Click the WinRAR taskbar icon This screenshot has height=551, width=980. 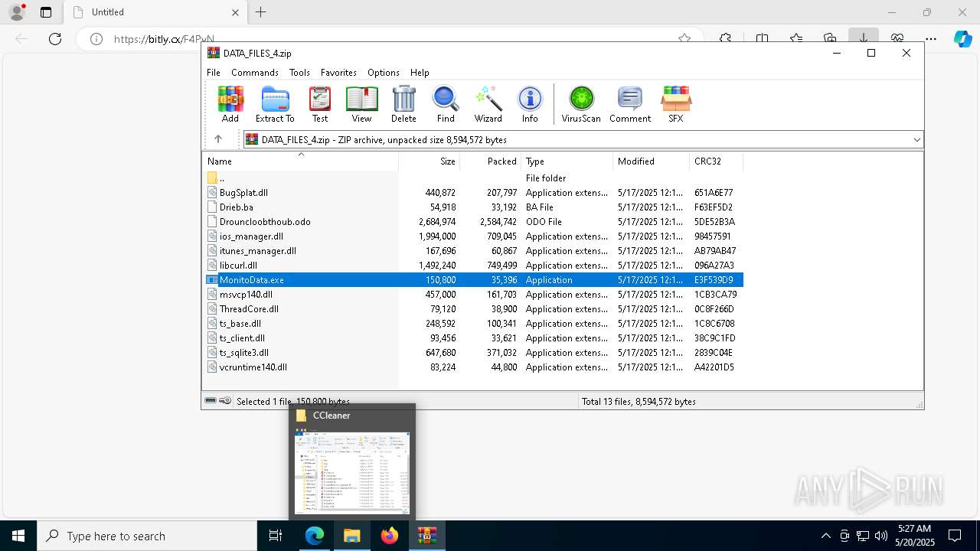(427, 536)
